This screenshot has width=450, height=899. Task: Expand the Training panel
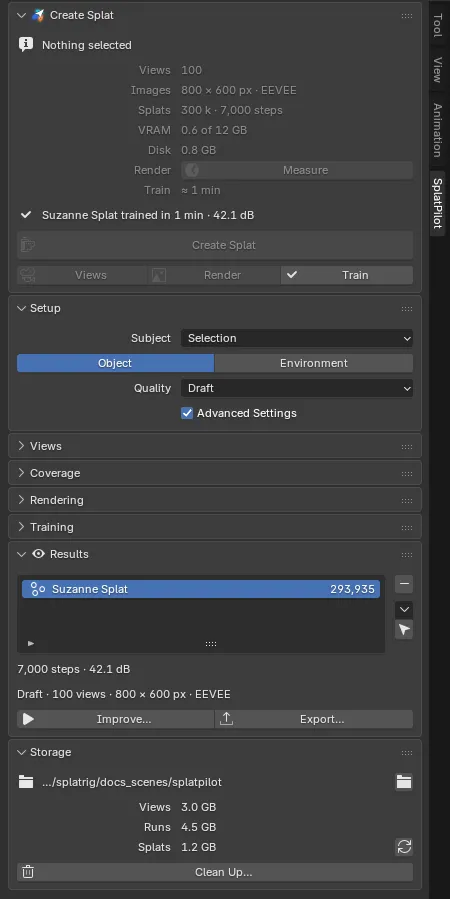click(22, 527)
